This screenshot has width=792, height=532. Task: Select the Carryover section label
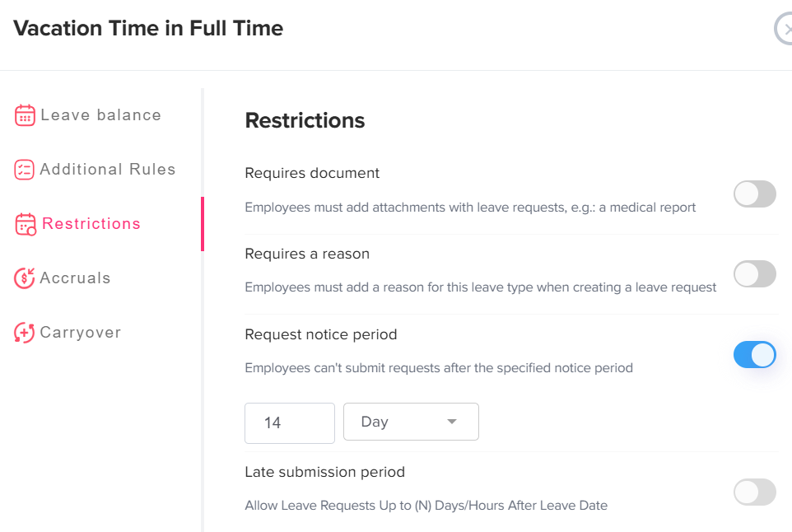point(81,333)
